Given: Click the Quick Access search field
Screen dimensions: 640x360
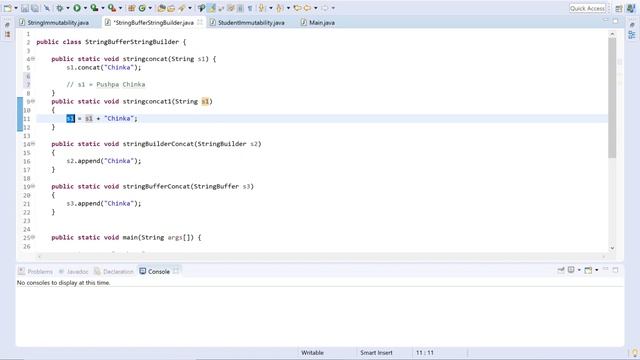Looking at the screenshot, I should click(587, 8).
